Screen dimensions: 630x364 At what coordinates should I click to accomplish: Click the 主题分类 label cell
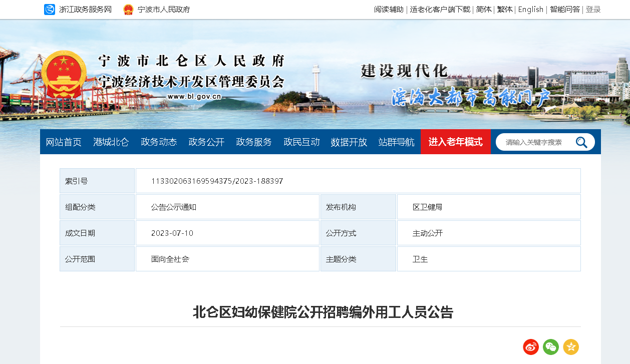pyautogui.click(x=358, y=259)
